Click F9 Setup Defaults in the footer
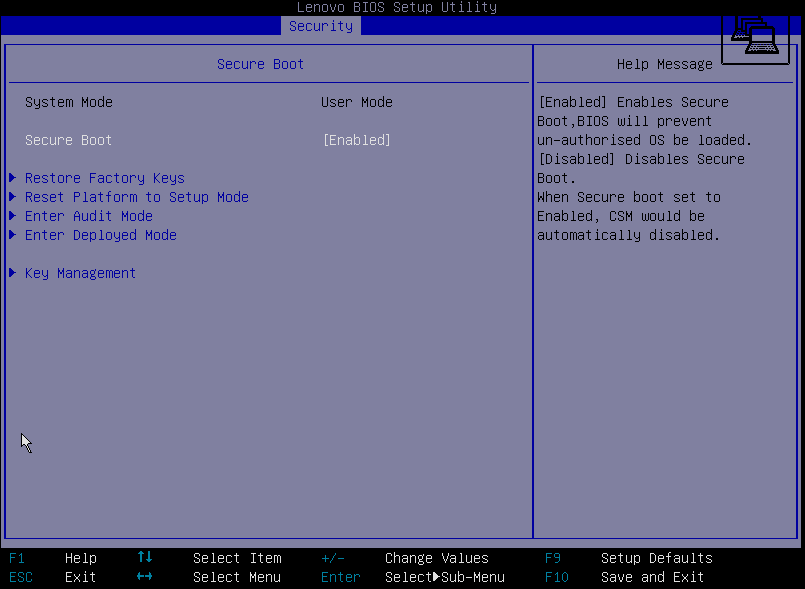This screenshot has height=589, width=805. point(628,558)
